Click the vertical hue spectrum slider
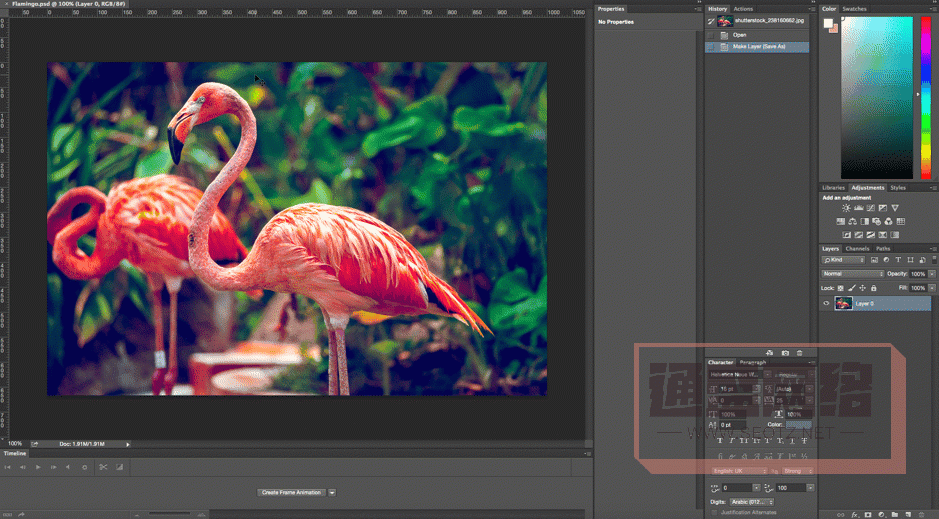 pyautogui.click(x=925, y=97)
